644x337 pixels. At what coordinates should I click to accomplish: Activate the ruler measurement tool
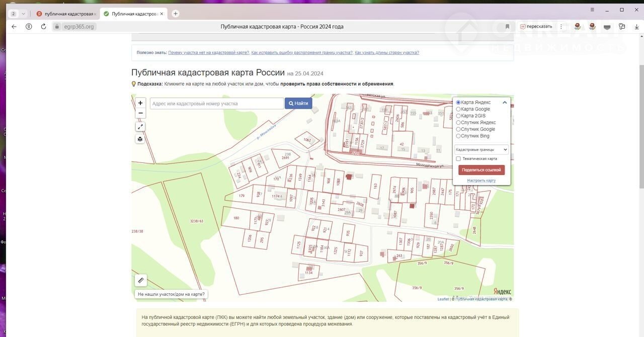[141, 281]
